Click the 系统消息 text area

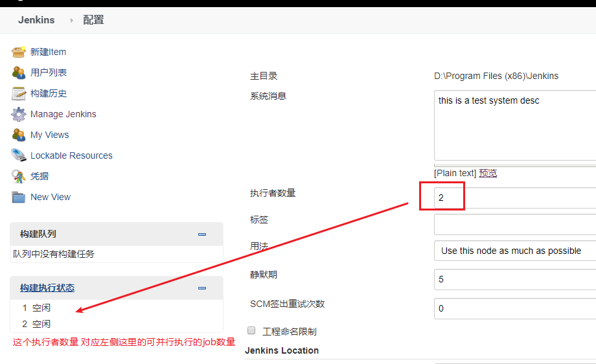click(515, 126)
